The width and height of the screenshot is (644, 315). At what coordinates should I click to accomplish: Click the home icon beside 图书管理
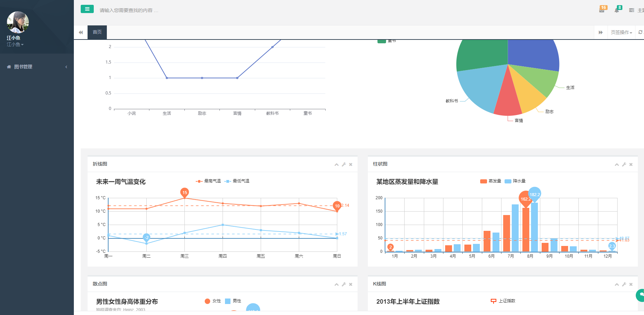tap(9, 67)
